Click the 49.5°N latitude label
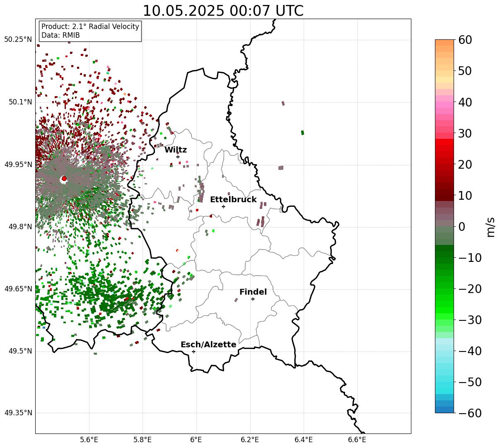This screenshot has width=500, height=448. point(20,351)
